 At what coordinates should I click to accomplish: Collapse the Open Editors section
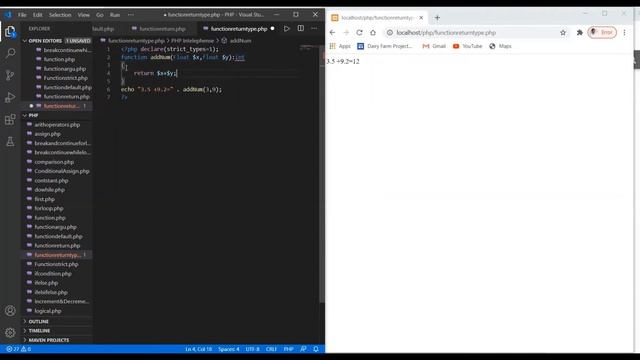pos(57,40)
